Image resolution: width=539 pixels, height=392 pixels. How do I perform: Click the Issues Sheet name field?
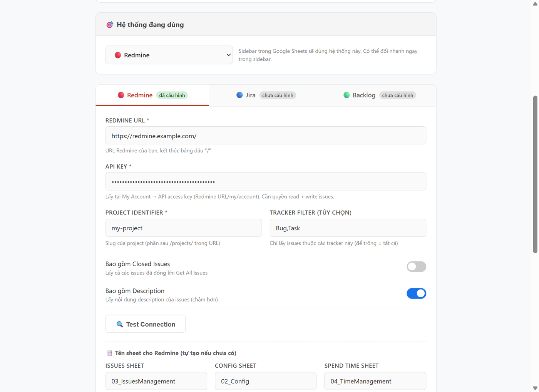pos(156,381)
